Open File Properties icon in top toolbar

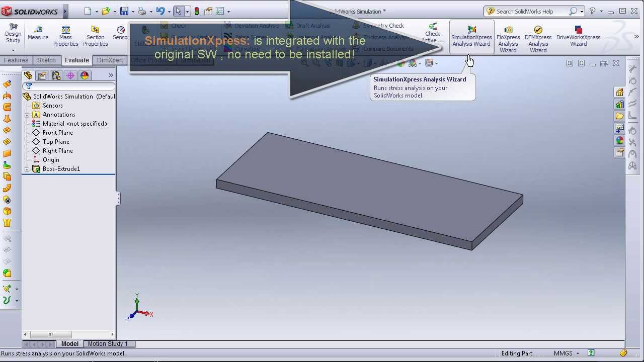pyautogui.click(x=208, y=11)
